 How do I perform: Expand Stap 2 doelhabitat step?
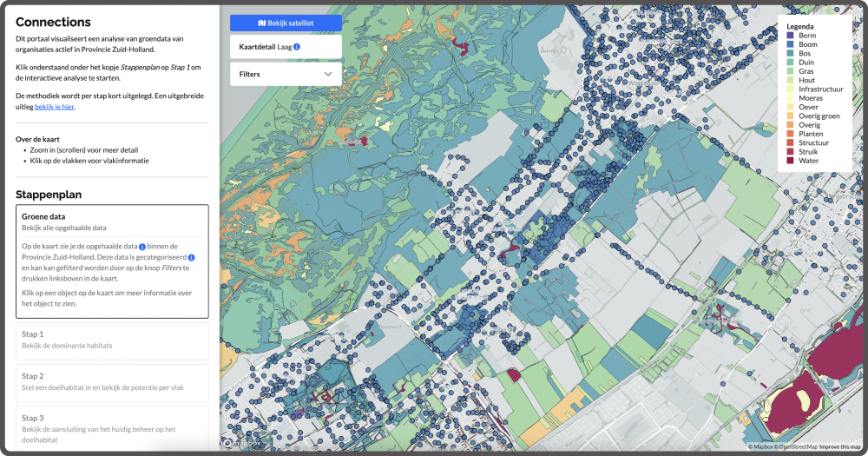click(112, 381)
